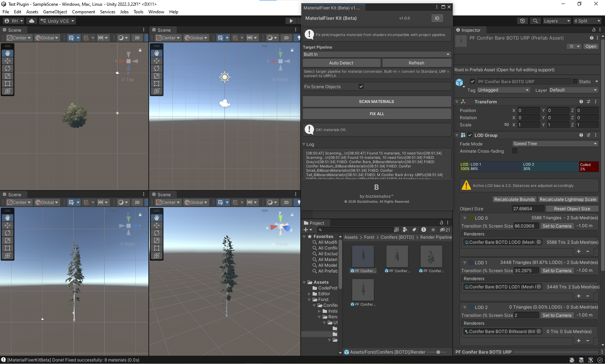Select the Transform tool in the Top scene view

(8, 91)
